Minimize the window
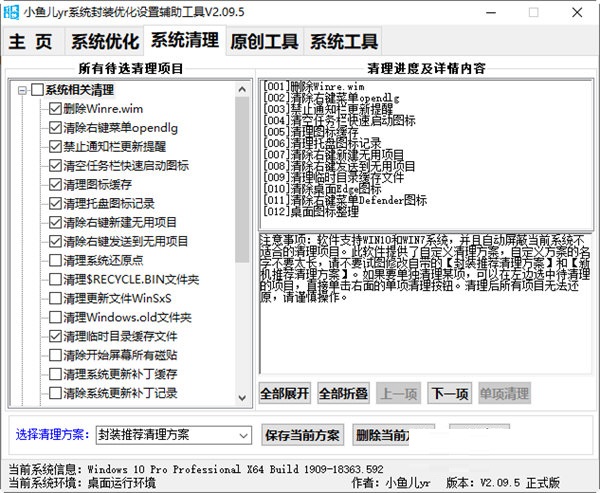 pos(491,13)
